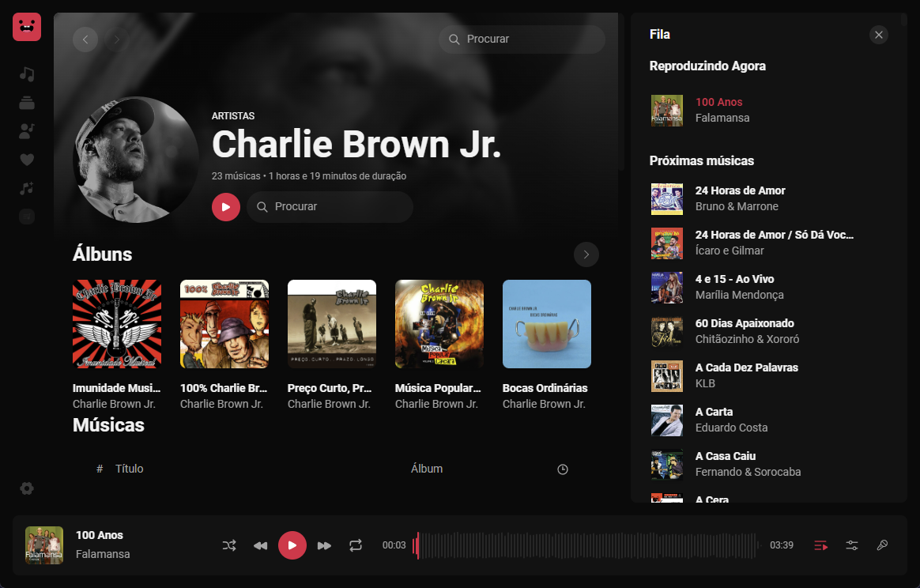
Task: Click Imunidade Musi... album title text
Action: 116,388
